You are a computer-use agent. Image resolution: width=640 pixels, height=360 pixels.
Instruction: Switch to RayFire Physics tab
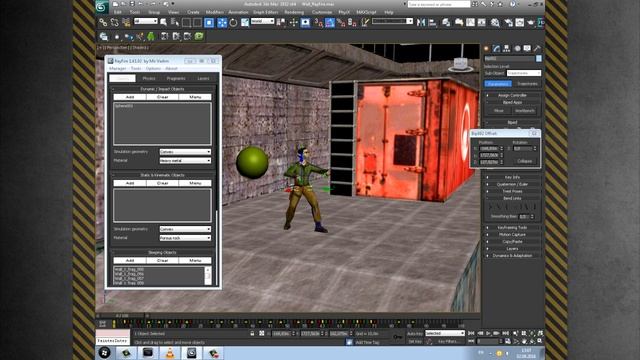pyautogui.click(x=149, y=78)
